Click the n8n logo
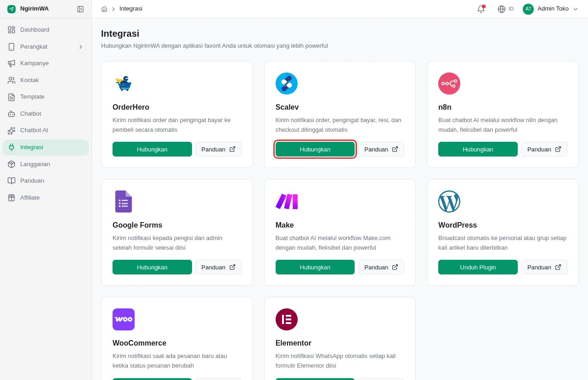588x380 pixels. [449, 84]
